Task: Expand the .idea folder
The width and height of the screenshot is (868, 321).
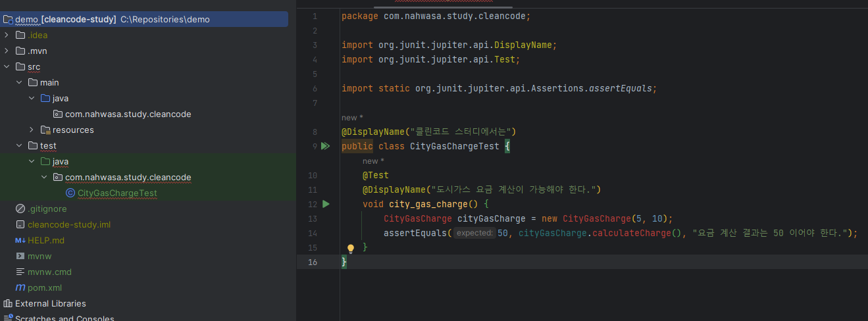Action: 7,35
